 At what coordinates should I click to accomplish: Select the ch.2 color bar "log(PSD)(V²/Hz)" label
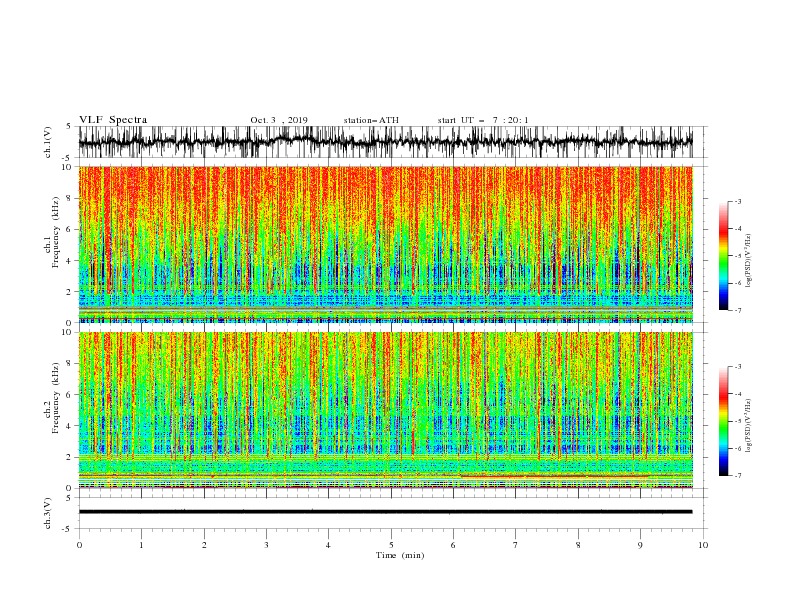[748, 426]
